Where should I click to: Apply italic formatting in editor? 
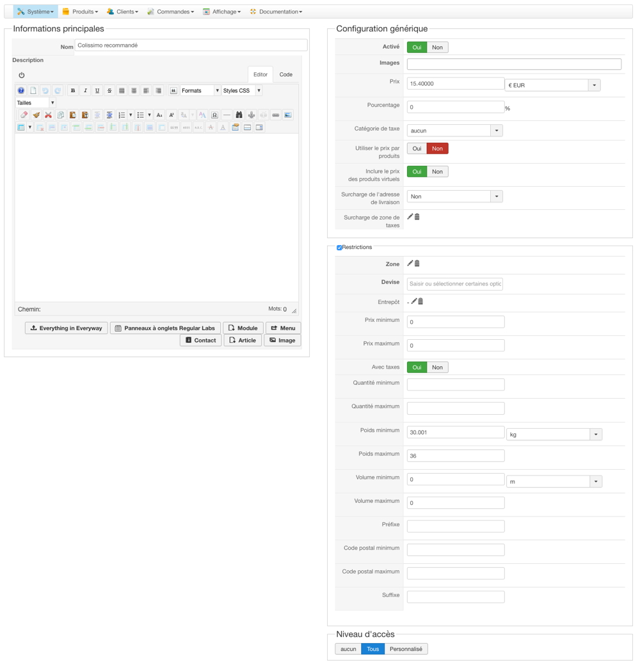click(x=85, y=90)
